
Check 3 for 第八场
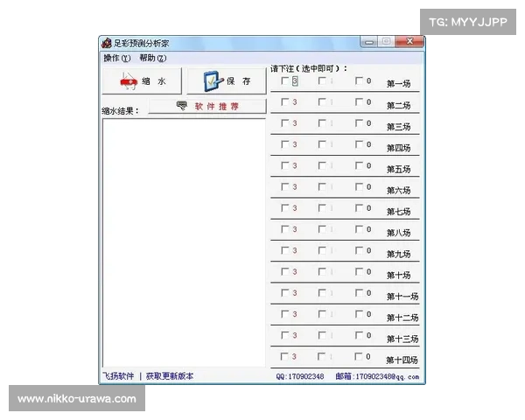pyautogui.click(x=285, y=229)
